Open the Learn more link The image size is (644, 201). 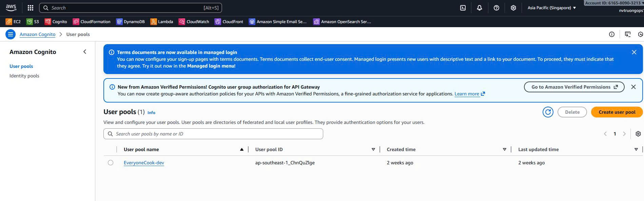point(470,94)
